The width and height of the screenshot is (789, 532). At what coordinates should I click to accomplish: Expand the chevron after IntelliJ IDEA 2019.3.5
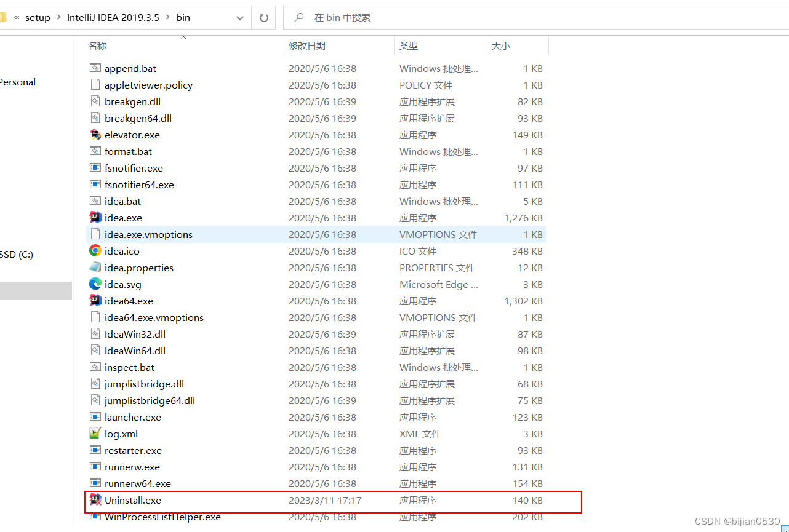click(167, 18)
